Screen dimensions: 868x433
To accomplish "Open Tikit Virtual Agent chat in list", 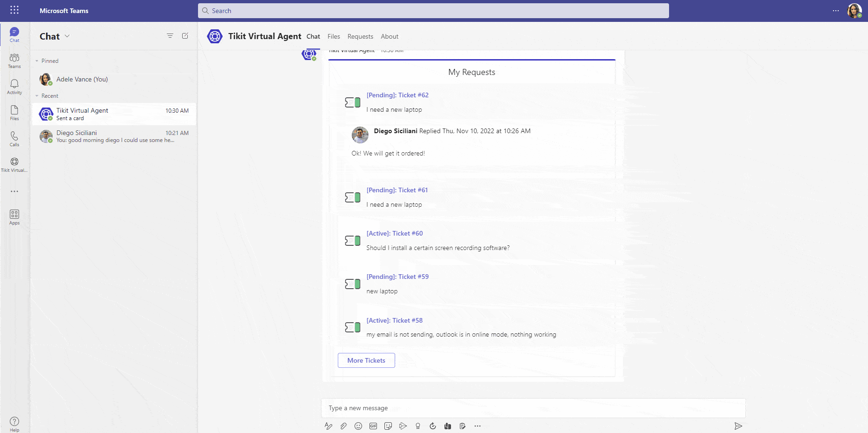I will coord(114,114).
